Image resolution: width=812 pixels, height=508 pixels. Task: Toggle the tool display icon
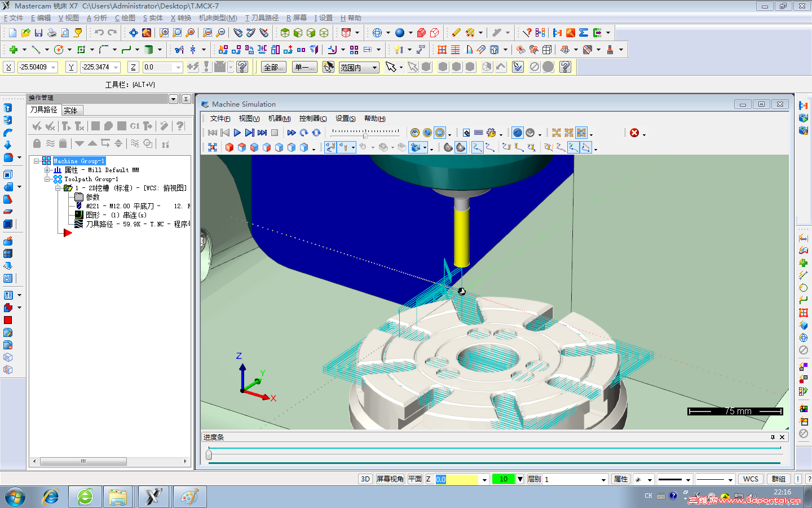(x=343, y=147)
